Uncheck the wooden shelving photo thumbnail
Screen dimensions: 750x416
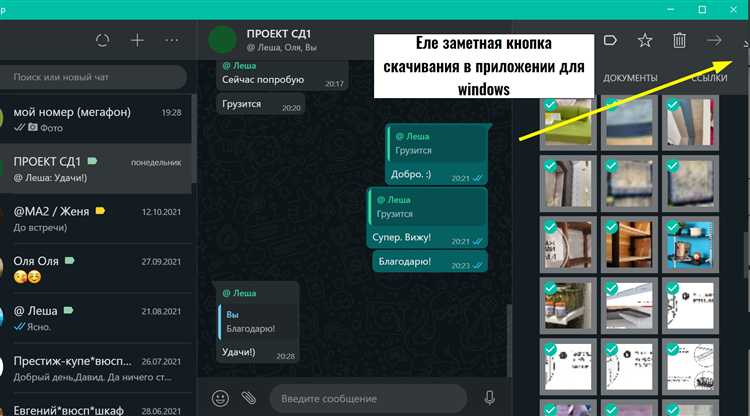[629, 244]
